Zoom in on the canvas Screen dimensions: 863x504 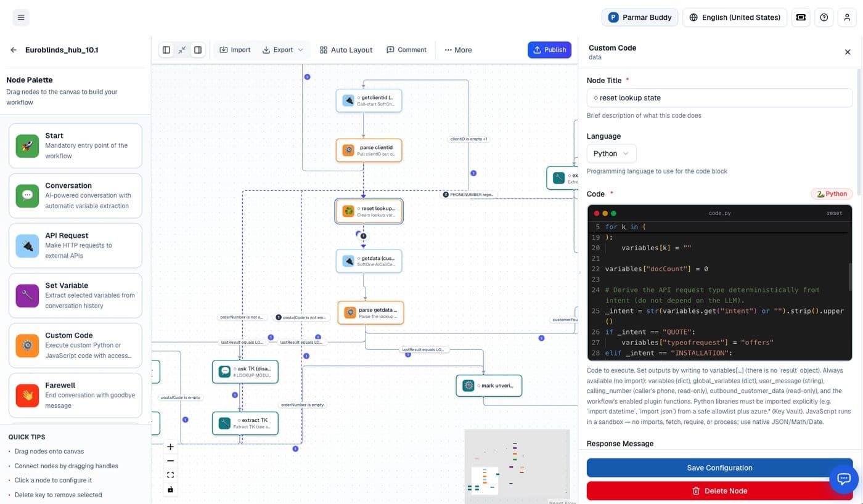point(171,447)
